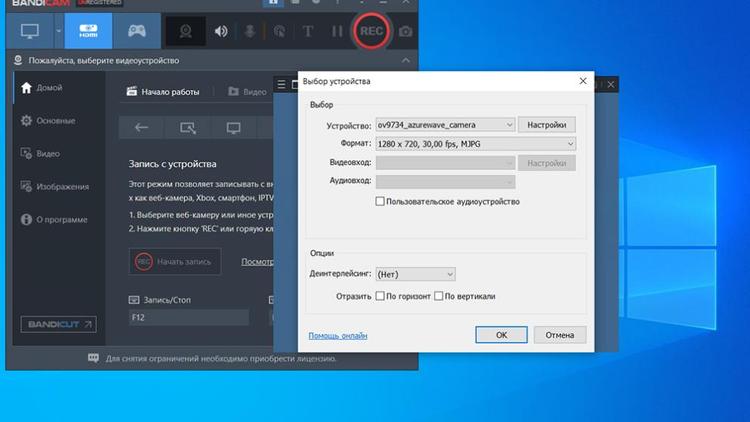Click the Посмотр link in main panel
The image size is (750, 422).
(x=257, y=262)
